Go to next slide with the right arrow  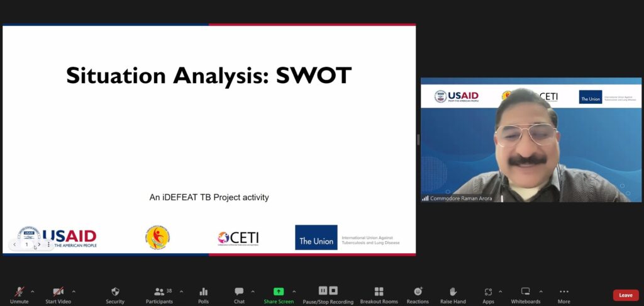click(x=39, y=244)
